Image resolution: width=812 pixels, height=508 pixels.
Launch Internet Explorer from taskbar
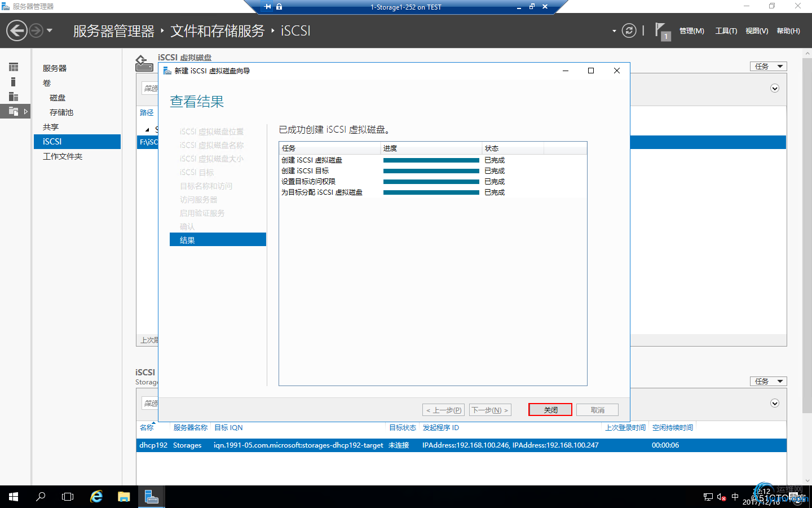tap(96, 497)
